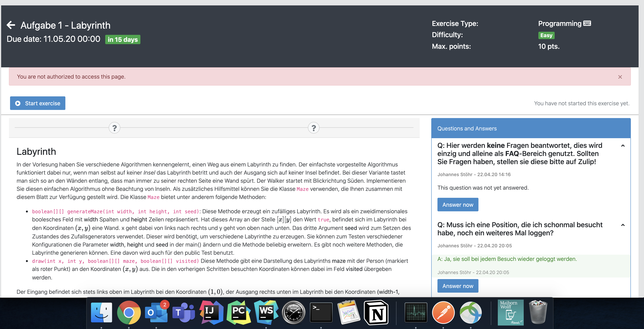Answer the unanswered FAQ question now
Viewport: 644px width, 329px height.
coord(458,204)
